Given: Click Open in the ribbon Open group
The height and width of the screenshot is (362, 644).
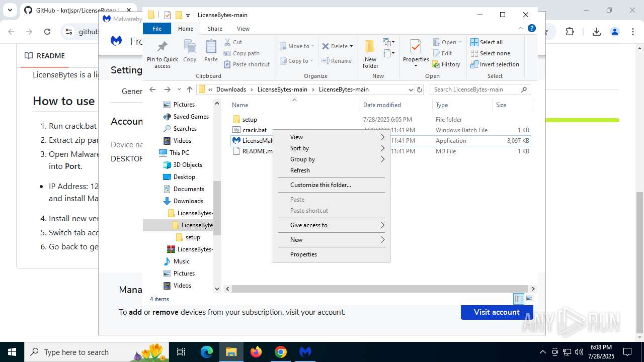Looking at the screenshot, I should [x=447, y=42].
